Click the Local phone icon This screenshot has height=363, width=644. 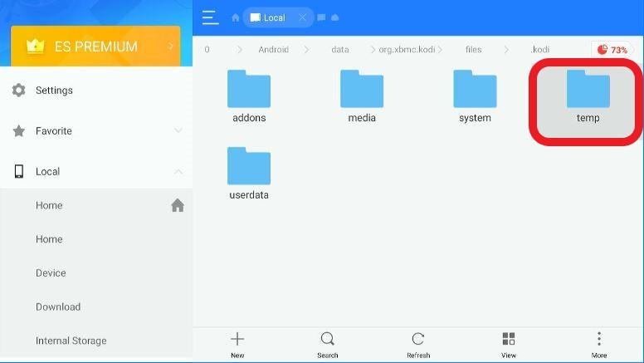[18, 171]
